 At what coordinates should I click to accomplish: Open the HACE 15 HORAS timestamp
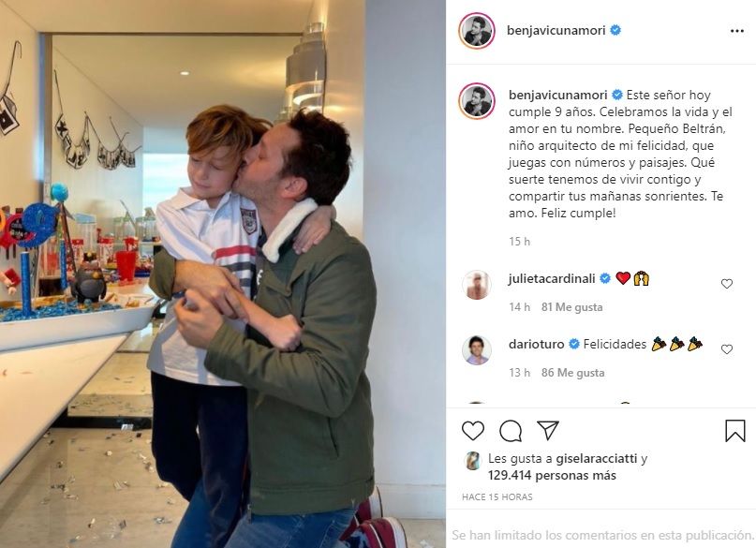pos(497,496)
